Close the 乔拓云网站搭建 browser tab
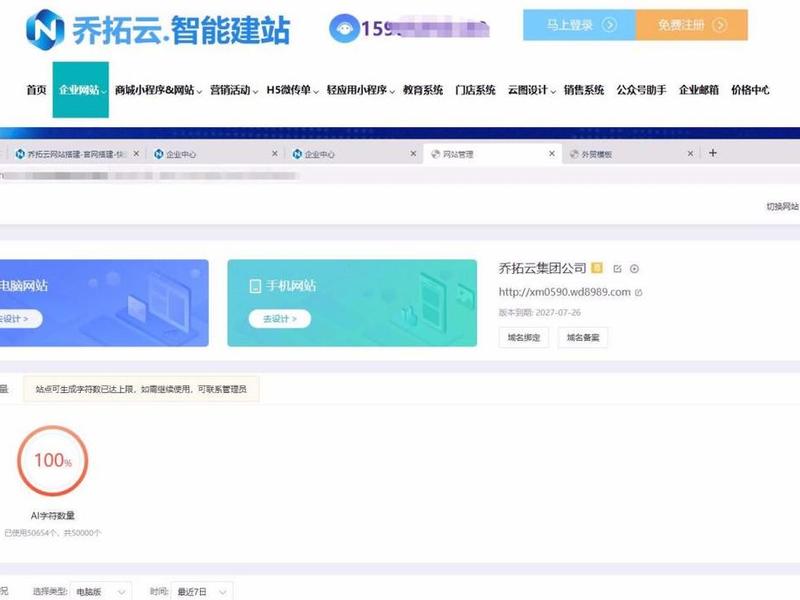 136,153
